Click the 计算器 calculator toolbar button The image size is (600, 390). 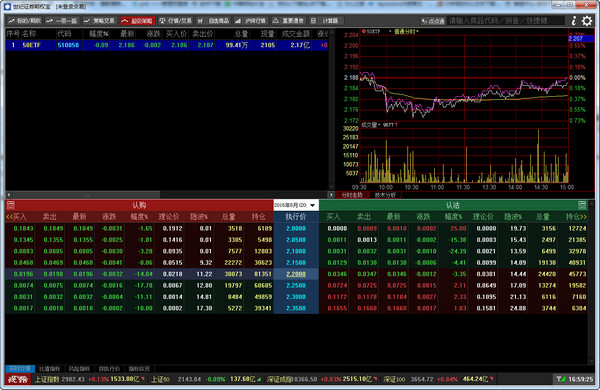click(326, 21)
